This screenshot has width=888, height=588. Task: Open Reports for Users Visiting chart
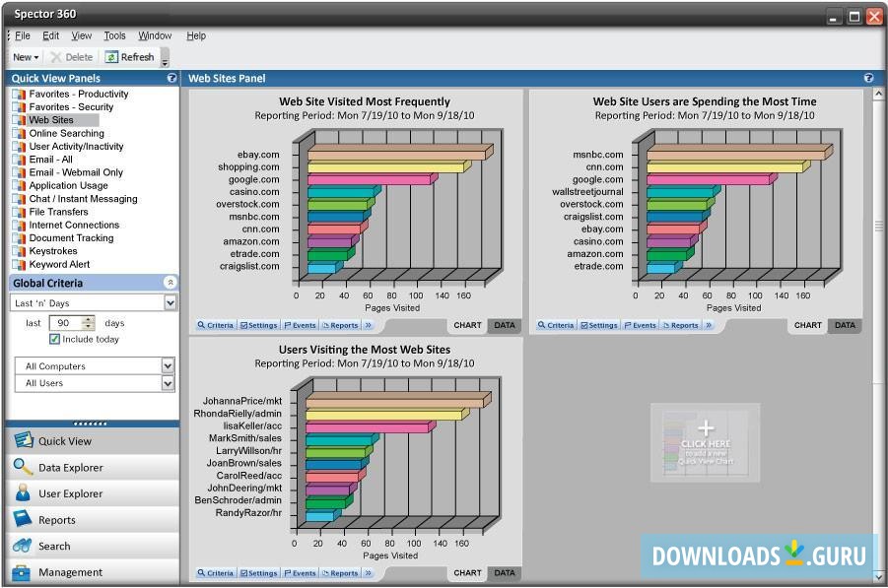(340, 573)
